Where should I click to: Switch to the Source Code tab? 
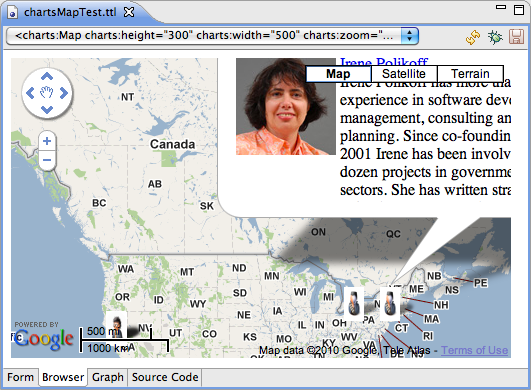click(x=165, y=377)
